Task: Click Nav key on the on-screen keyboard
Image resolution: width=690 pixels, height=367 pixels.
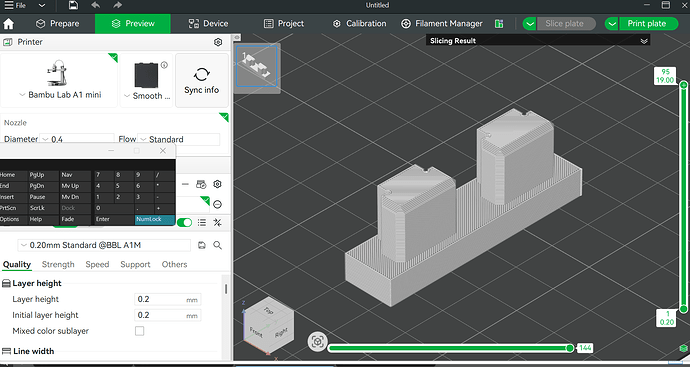Action: point(76,175)
